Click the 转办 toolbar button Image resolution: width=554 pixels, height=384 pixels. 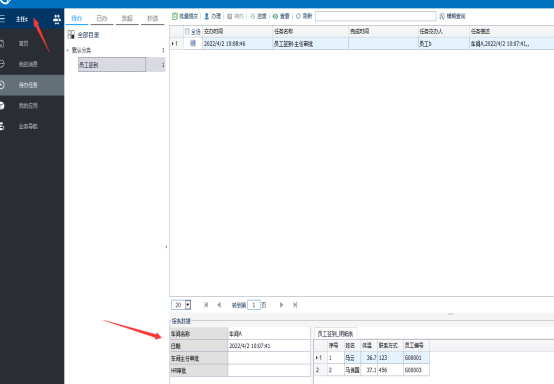pyautogui.click(x=235, y=16)
